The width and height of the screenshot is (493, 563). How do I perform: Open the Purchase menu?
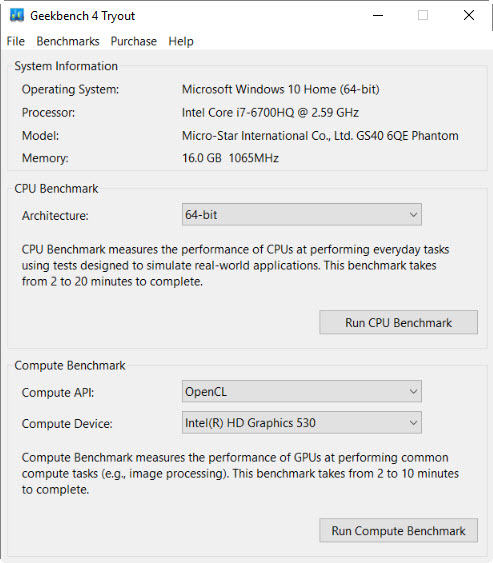(134, 41)
